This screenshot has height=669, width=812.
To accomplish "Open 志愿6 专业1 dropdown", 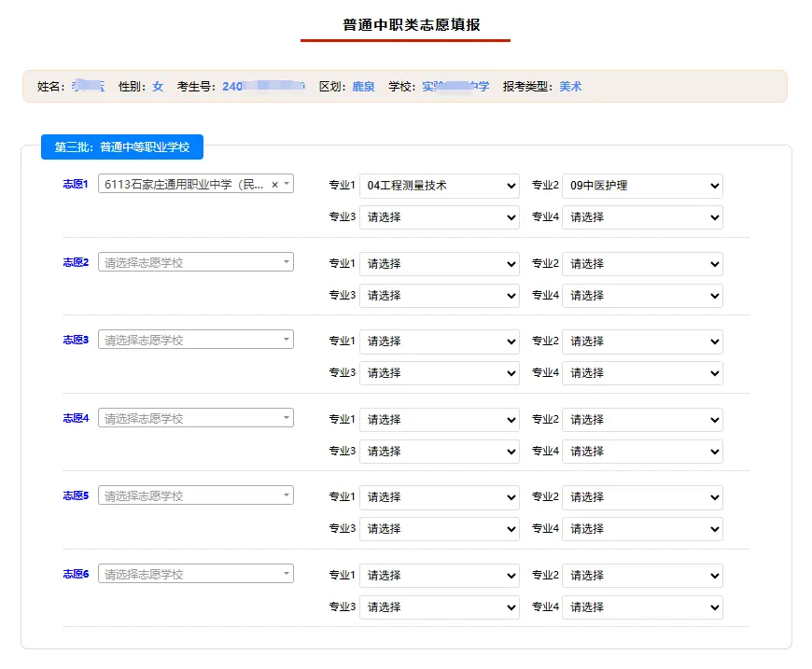I will (440, 576).
